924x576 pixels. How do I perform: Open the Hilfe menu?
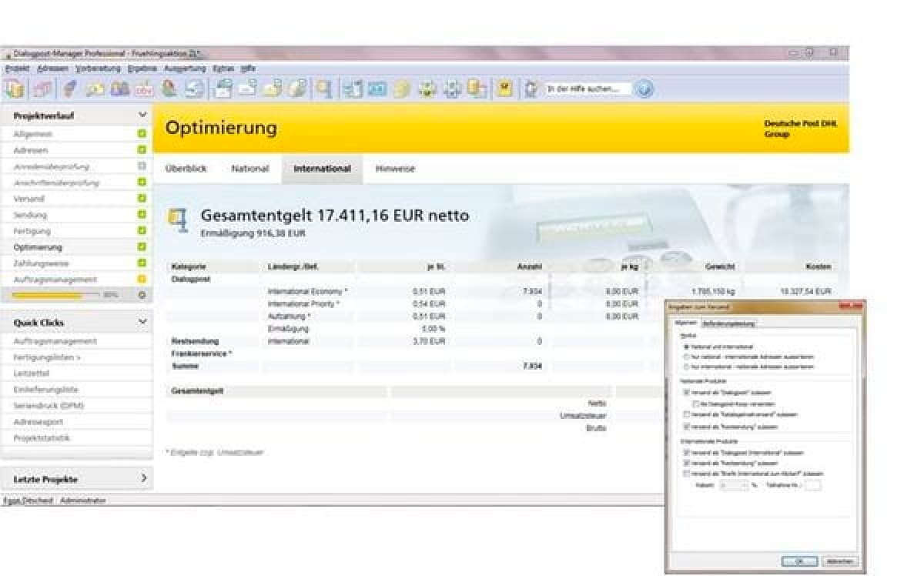(x=248, y=69)
